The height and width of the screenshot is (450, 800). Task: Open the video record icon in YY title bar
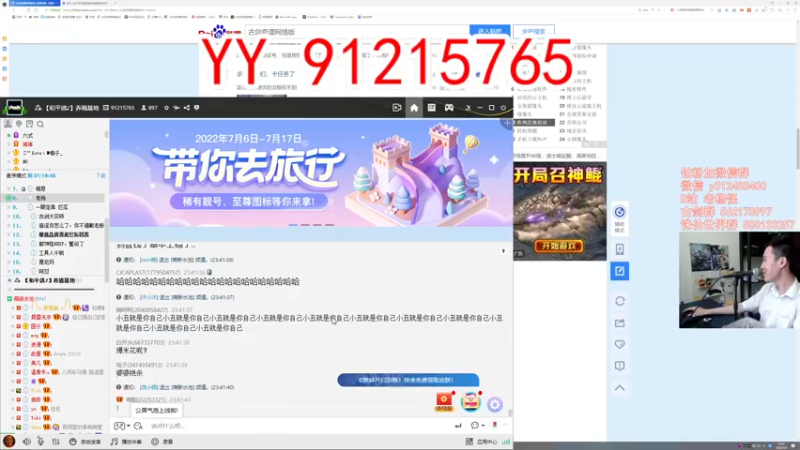pos(396,108)
